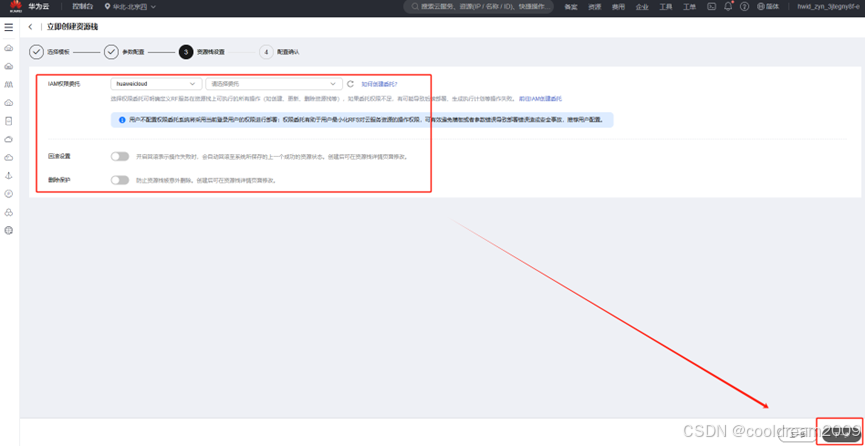
Task: Open the 前往IAM创建委托 link
Action: 541,98
